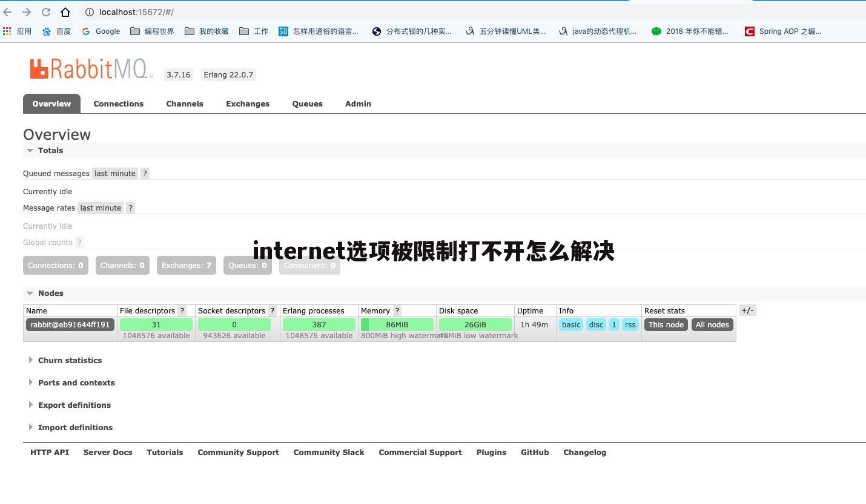This screenshot has width=866, height=504.
Task: Open the Tutorials footer link
Action: click(x=165, y=453)
